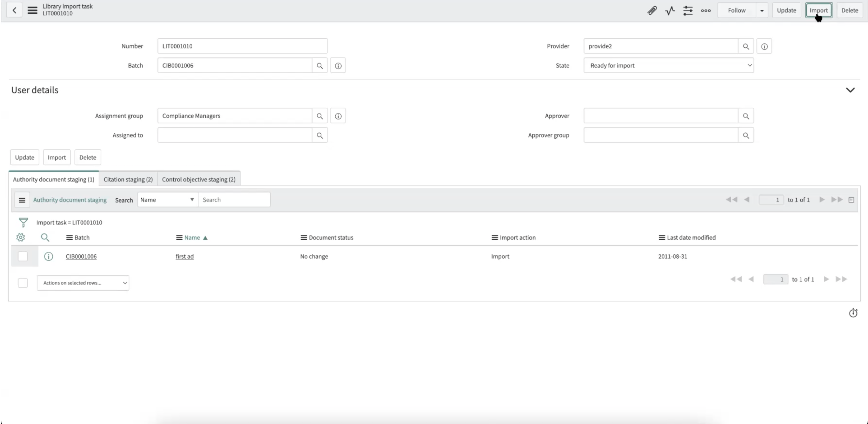868x424 pixels.
Task: Click the Assigned to input field
Action: (235, 135)
